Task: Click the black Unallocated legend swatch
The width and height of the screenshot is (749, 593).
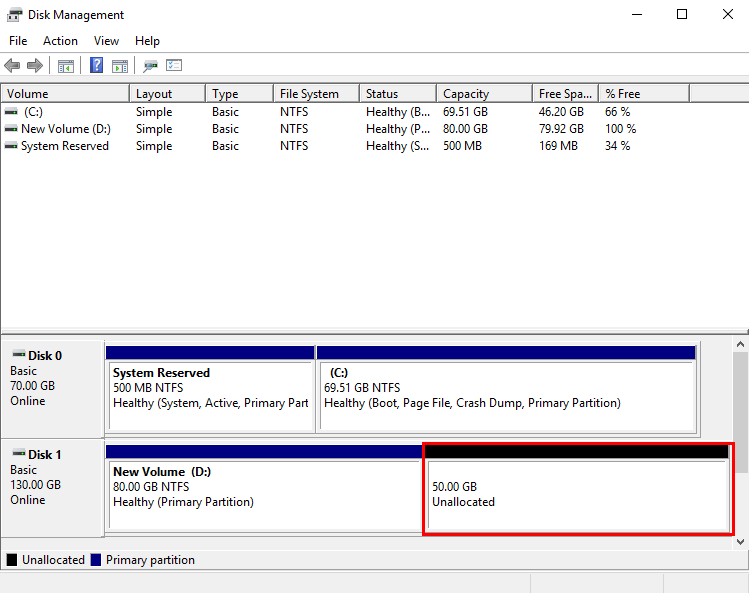Action: 12,560
